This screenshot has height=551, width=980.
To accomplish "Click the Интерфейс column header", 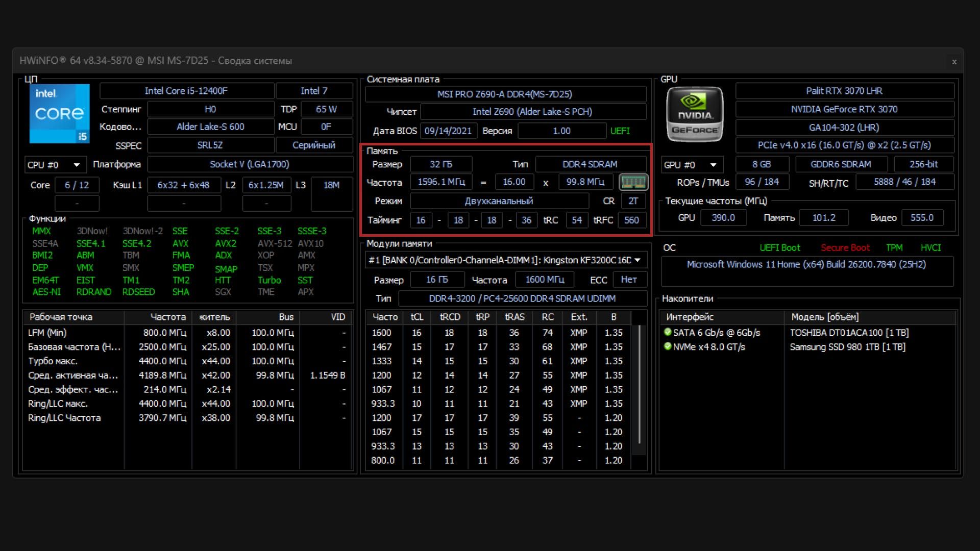I will pyautogui.click(x=690, y=317).
